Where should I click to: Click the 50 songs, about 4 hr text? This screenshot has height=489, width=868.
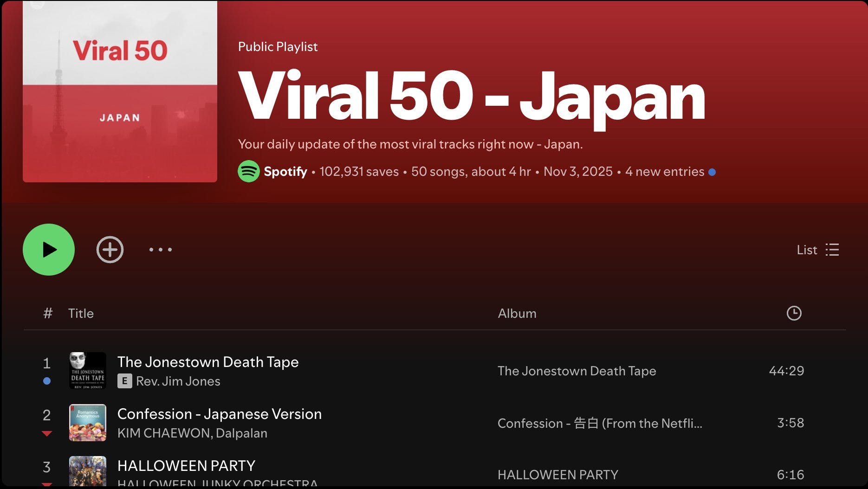471,172
